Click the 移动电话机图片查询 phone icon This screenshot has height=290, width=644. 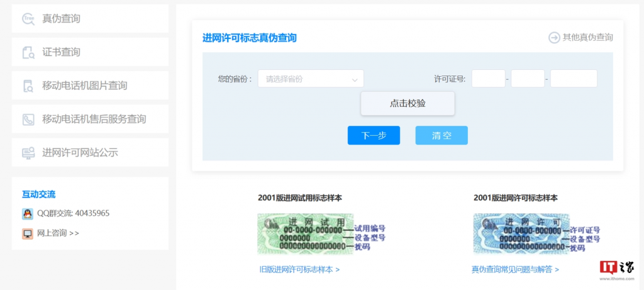(x=28, y=86)
